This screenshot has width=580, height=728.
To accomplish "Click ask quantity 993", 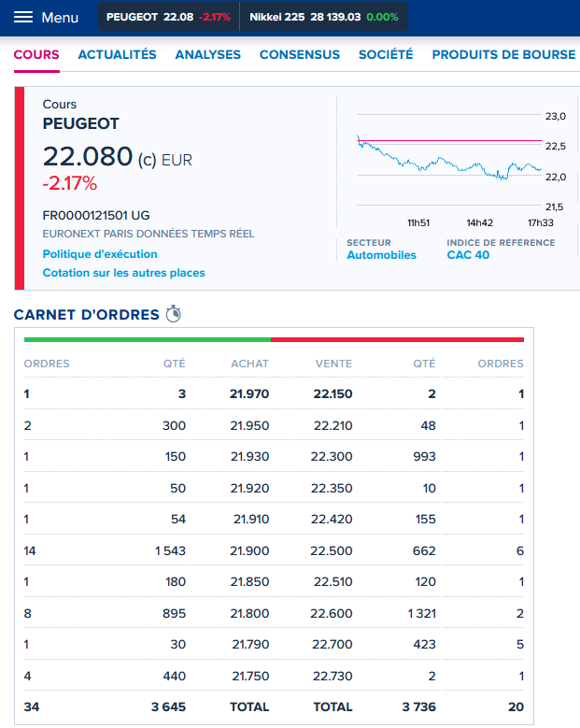I will coord(425,456).
